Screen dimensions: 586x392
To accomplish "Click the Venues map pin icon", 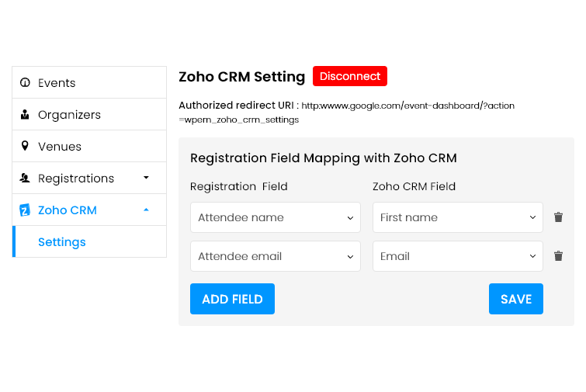I will pyautogui.click(x=25, y=146).
